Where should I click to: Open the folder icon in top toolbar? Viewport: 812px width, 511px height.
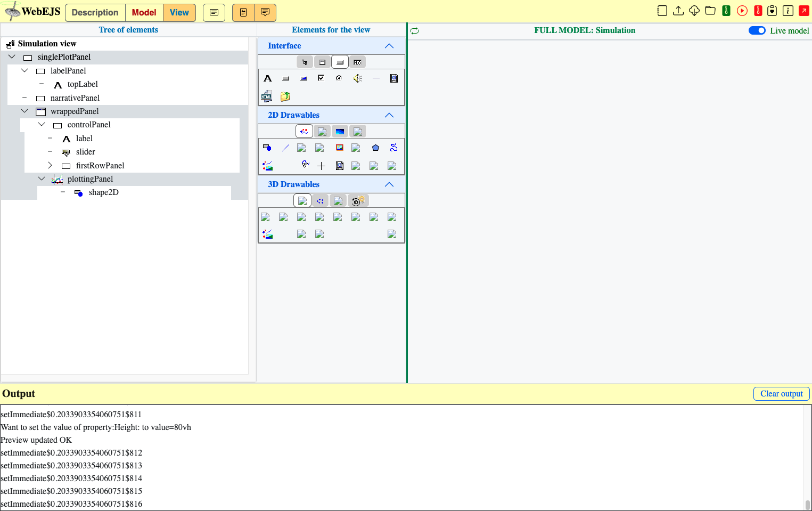point(710,11)
